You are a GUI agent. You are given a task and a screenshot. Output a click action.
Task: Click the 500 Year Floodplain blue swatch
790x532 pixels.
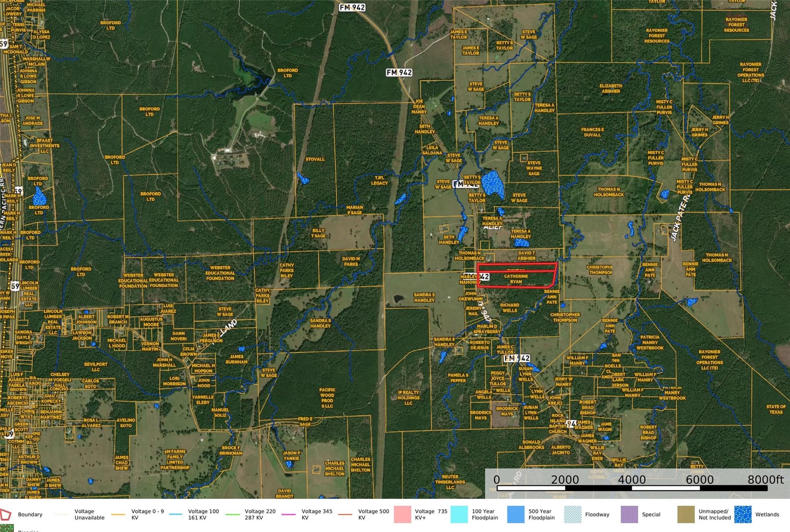point(516,514)
